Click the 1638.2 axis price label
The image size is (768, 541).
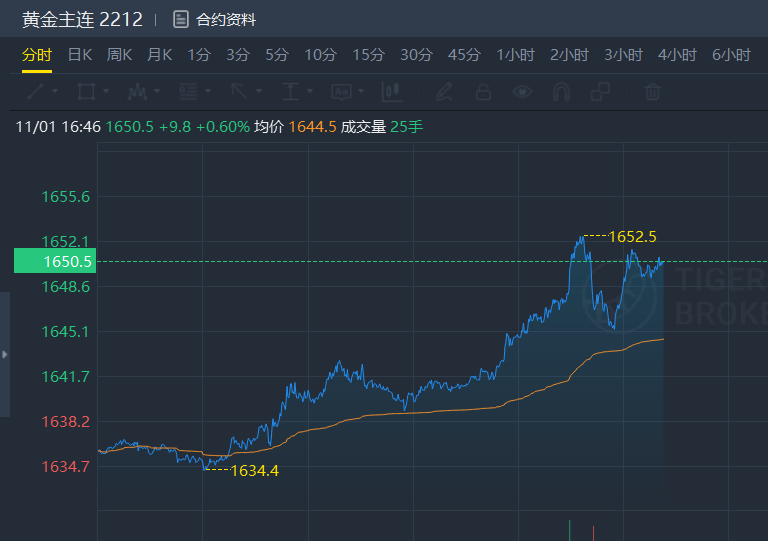tap(66, 422)
